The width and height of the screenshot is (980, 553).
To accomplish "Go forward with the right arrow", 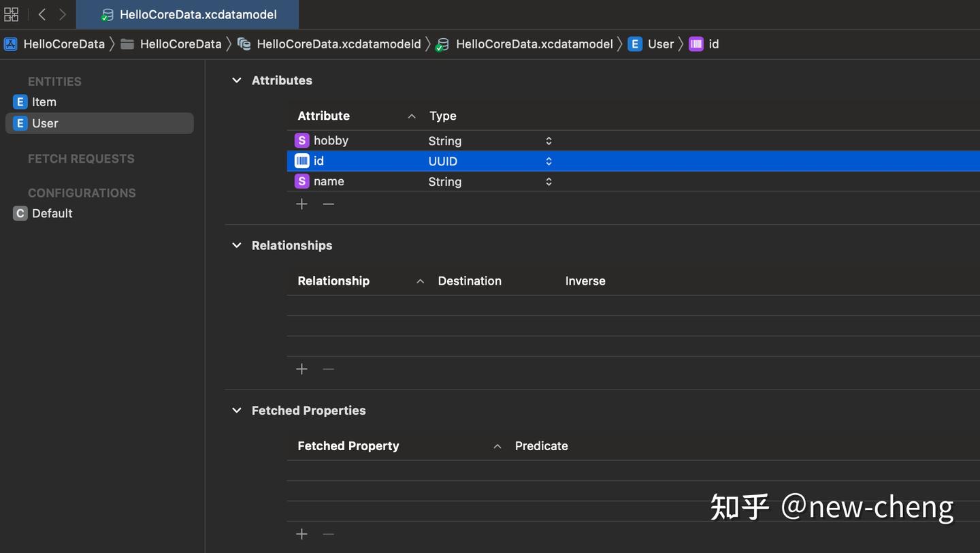I will 63,14.
